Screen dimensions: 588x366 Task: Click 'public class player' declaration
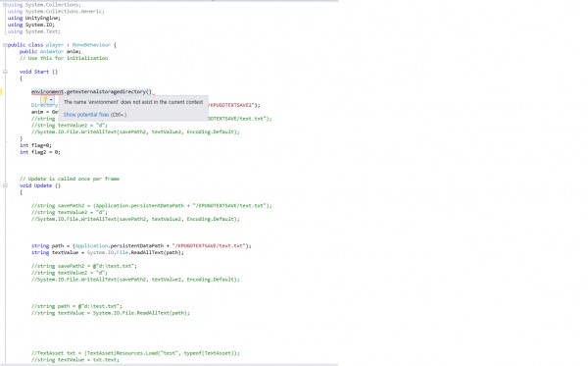pos(35,45)
